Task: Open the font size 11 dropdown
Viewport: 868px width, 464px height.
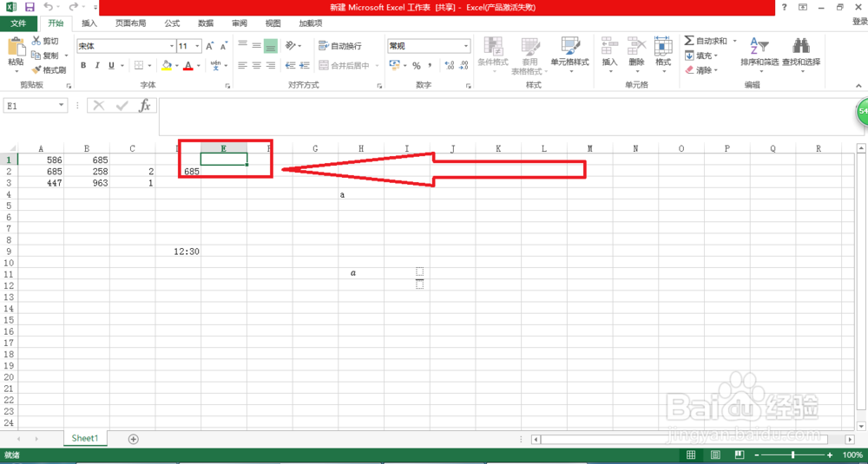Action: coord(198,47)
